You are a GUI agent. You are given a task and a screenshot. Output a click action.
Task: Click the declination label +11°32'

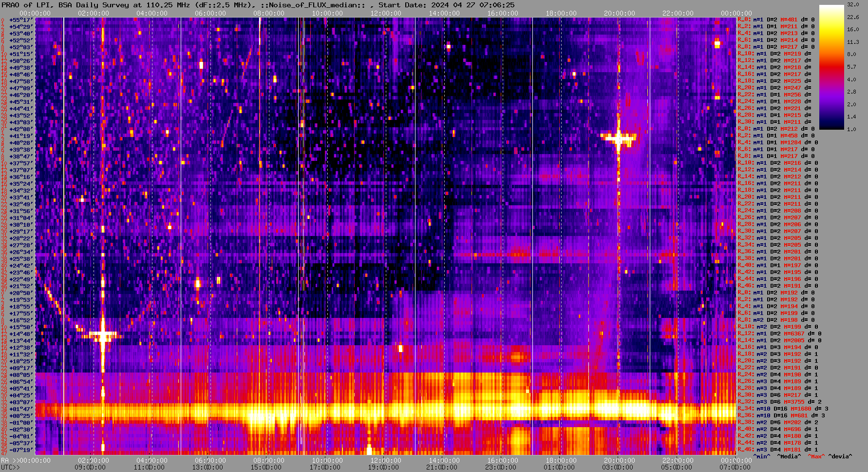[x=21, y=354]
